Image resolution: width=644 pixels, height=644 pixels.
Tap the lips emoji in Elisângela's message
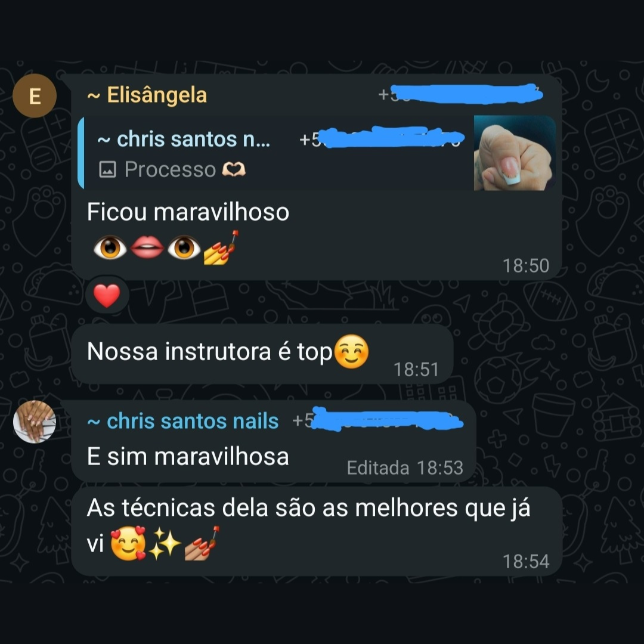[147, 247]
